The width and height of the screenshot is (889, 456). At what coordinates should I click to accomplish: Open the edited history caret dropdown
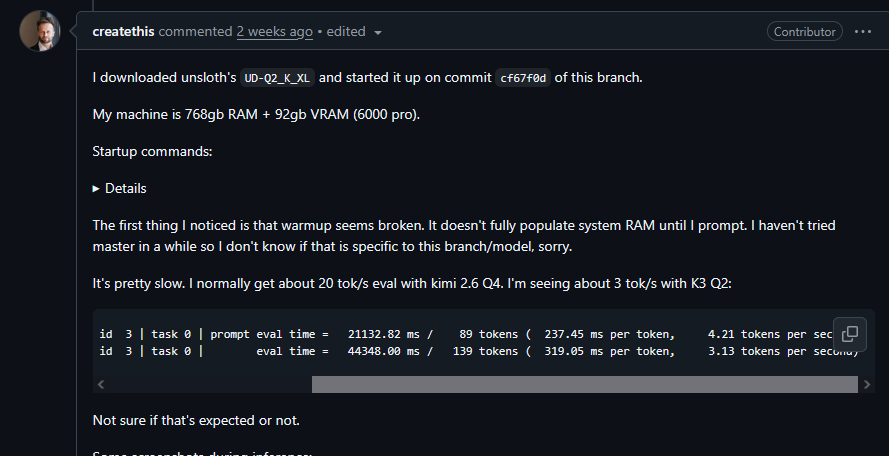[378, 33]
